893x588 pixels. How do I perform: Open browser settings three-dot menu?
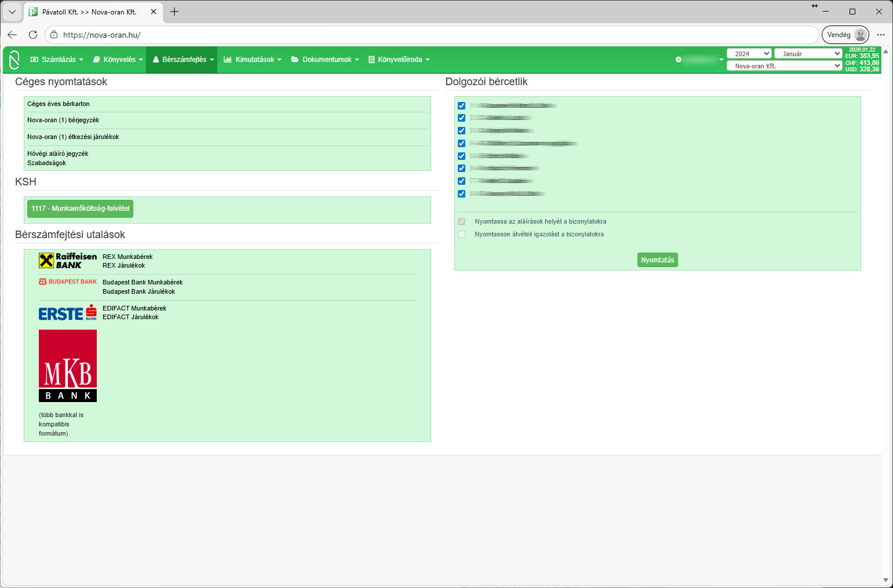[x=881, y=35]
